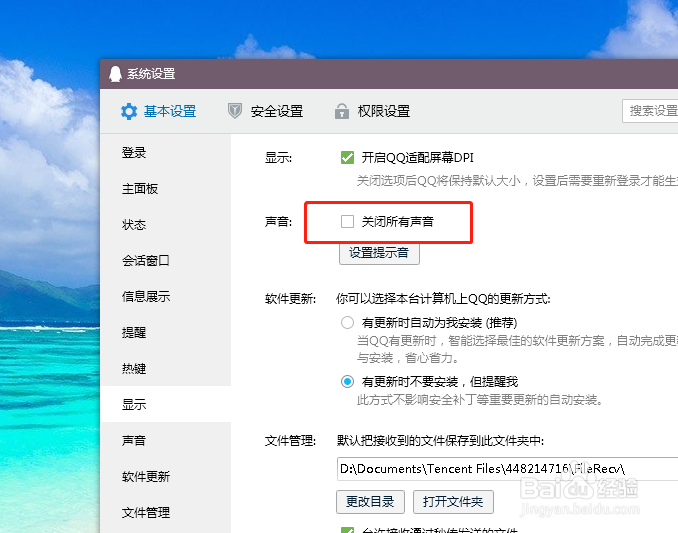The image size is (678, 533).
Task: Select 显示 in the sidebar
Action: [166, 404]
